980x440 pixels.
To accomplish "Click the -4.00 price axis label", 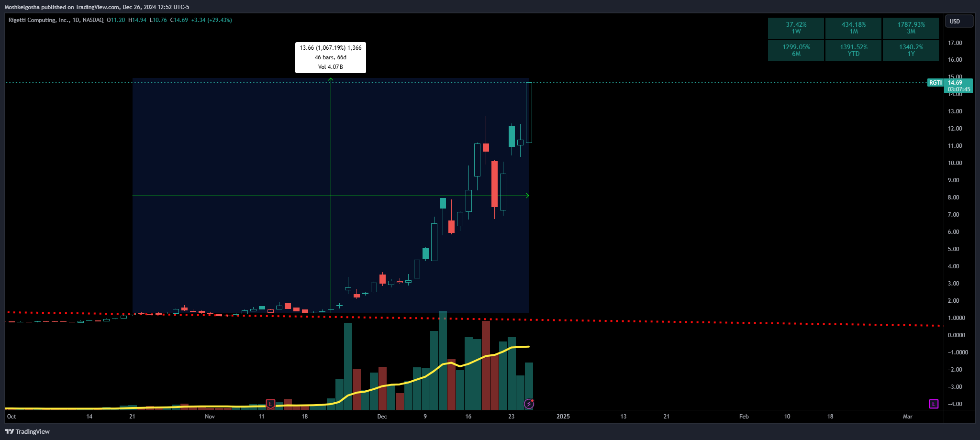I will click(x=955, y=404).
